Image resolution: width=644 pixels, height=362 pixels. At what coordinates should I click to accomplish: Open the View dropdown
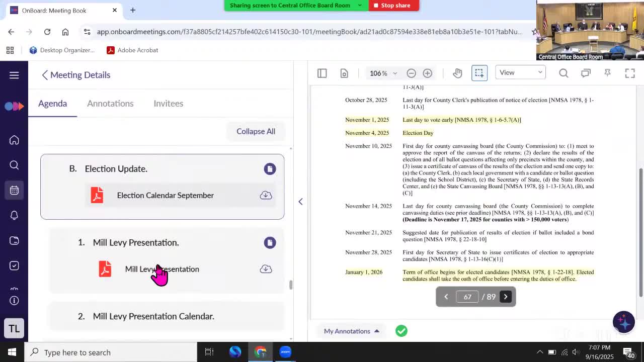click(x=520, y=73)
